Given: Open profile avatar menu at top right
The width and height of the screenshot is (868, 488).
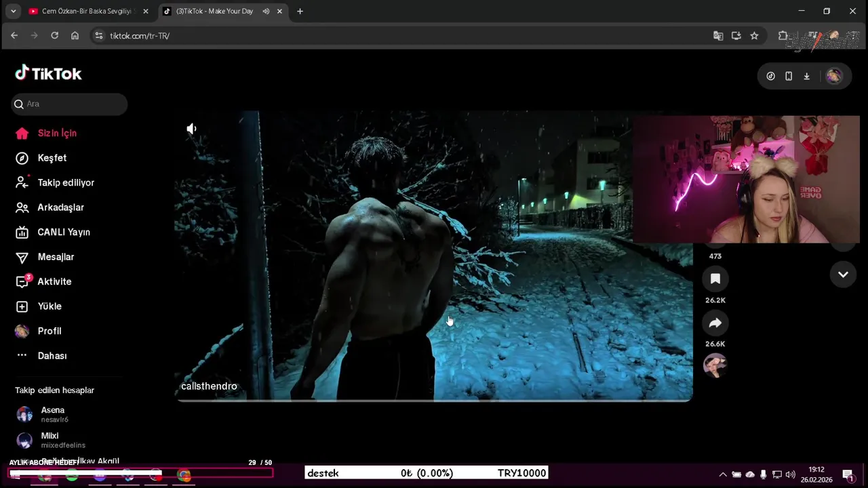Looking at the screenshot, I should (x=833, y=77).
